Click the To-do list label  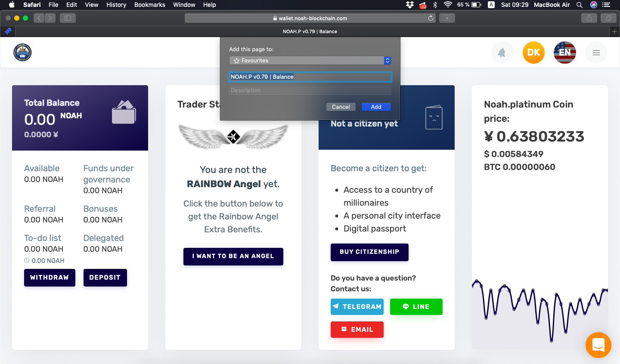point(43,238)
